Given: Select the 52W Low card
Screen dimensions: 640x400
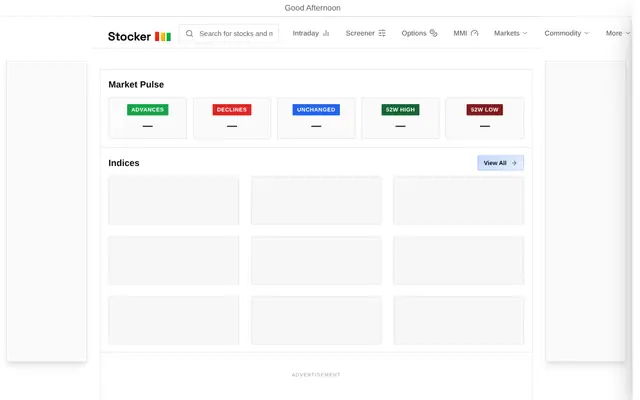Looking at the screenshot, I should pyautogui.click(x=484, y=118).
